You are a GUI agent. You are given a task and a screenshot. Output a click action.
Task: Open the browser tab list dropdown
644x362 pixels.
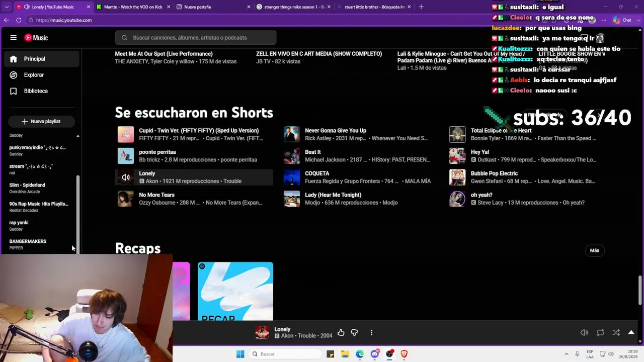pos(6,7)
